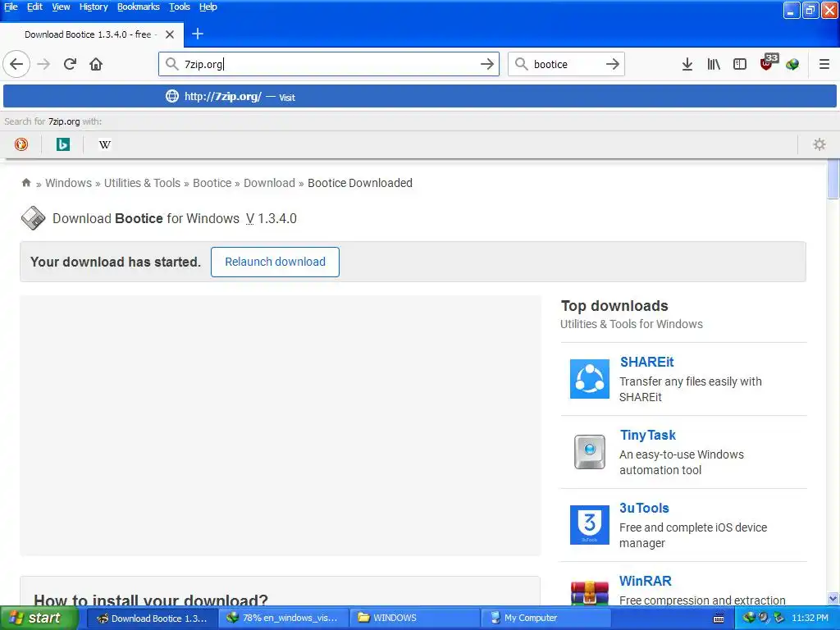The width and height of the screenshot is (840, 630).
Task: Click the forward navigation arrow
Action: tap(43, 64)
